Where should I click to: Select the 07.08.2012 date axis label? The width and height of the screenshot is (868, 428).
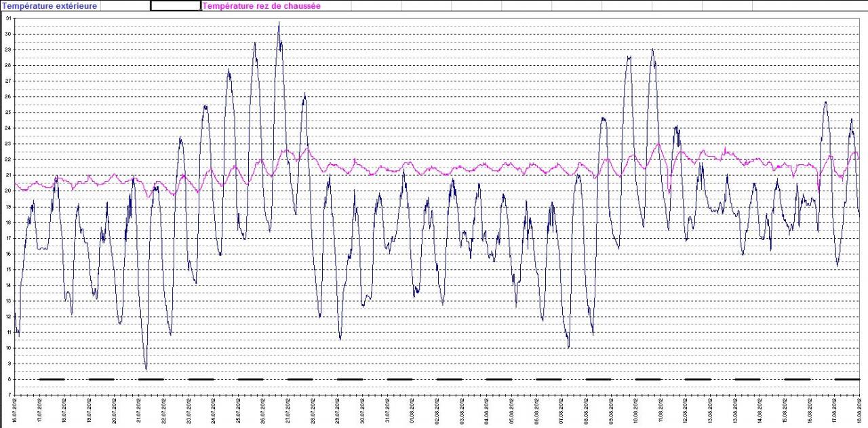[x=561, y=412]
